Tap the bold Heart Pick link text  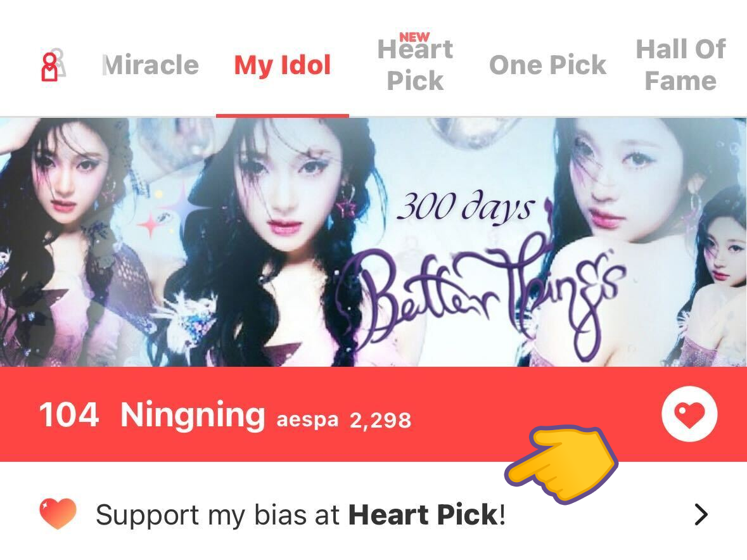pos(423,515)
